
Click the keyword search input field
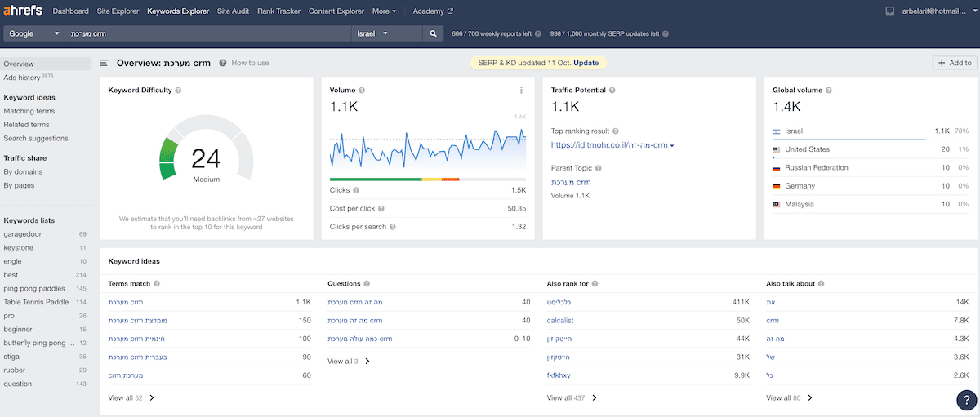pos(207,33)
